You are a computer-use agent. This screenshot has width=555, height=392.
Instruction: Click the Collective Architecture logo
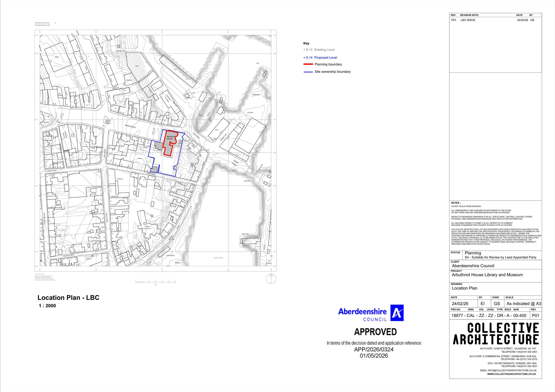496,334
